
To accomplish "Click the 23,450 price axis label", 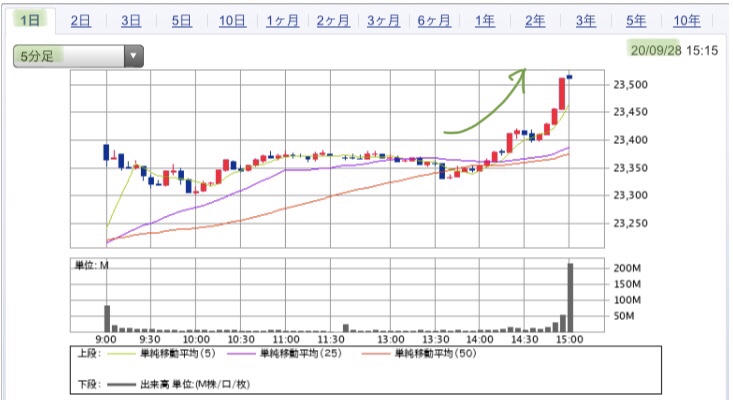I will [631, 112].
